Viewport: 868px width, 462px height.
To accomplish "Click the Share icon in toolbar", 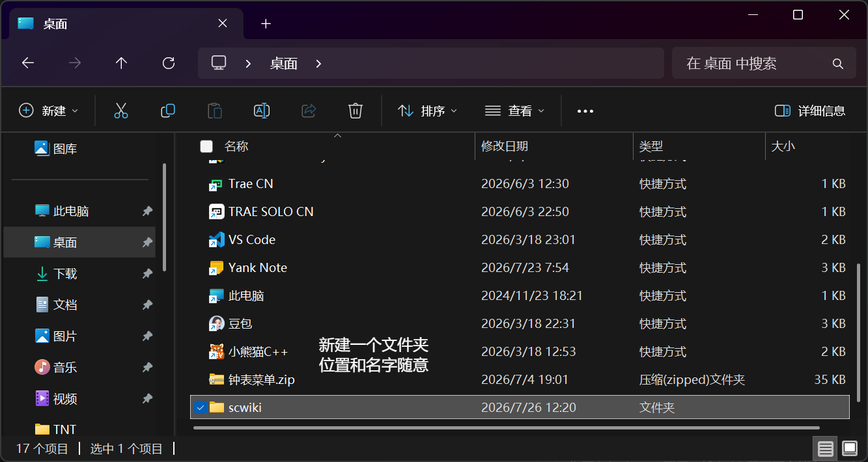I will tap(309, 111).
